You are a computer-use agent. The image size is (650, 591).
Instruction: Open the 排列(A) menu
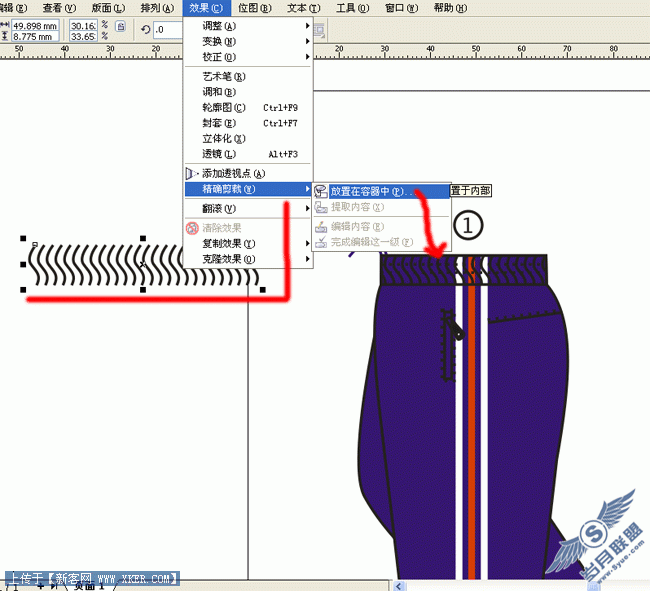(157, 8)
